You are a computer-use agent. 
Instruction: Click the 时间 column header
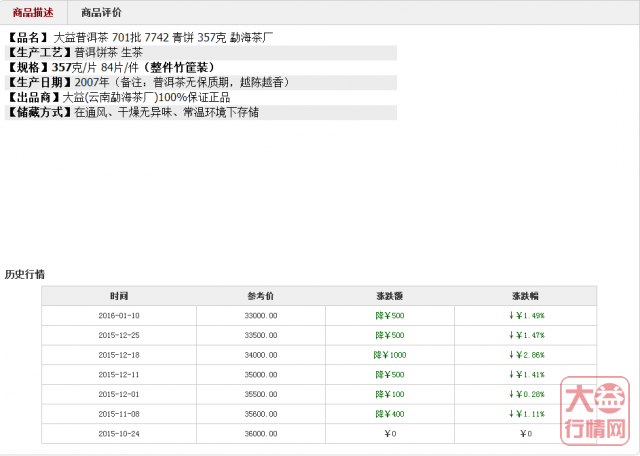[119, 296]
